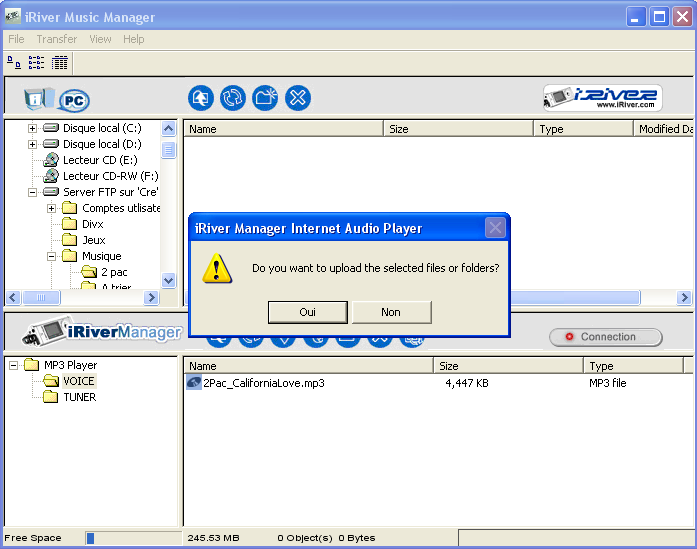Switch to small icons view
The image size is (697, 549).
pyautogui.click(x=14, y=63)
